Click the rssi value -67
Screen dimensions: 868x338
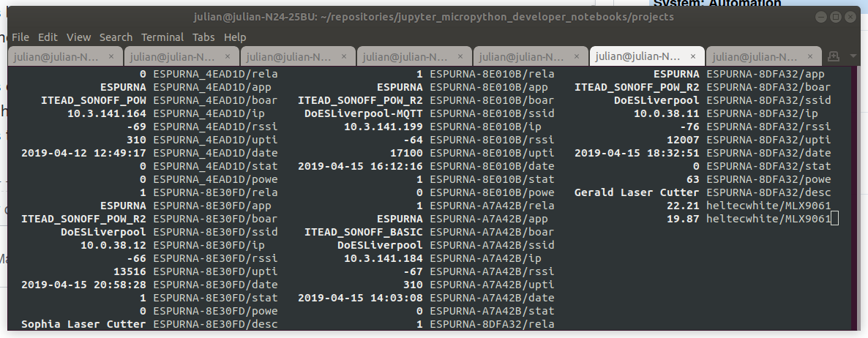[413, 271]
